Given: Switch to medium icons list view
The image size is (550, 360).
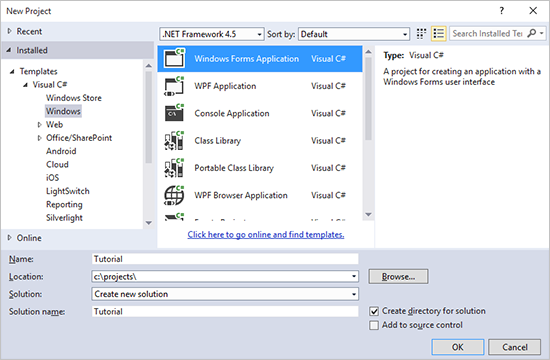Looking at the screenshot, I should 438,34.
